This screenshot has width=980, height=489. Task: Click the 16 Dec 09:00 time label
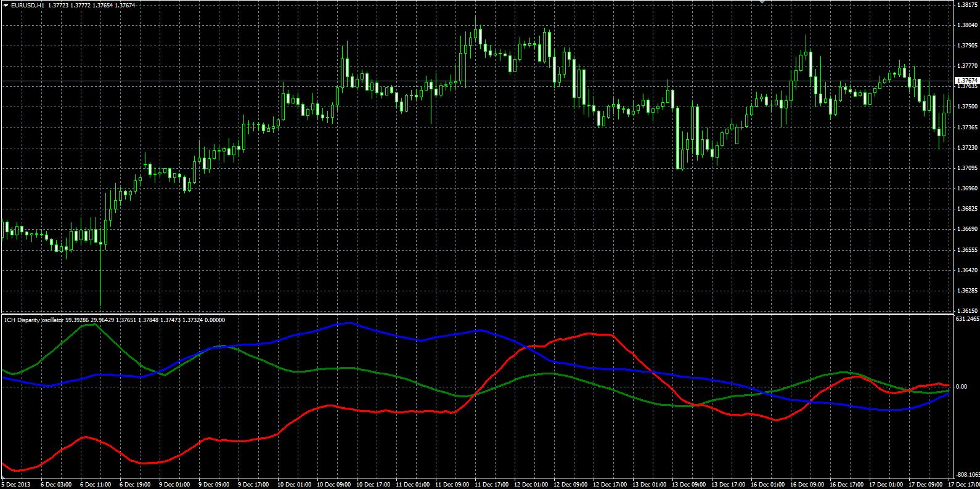(x=807, y=485)
